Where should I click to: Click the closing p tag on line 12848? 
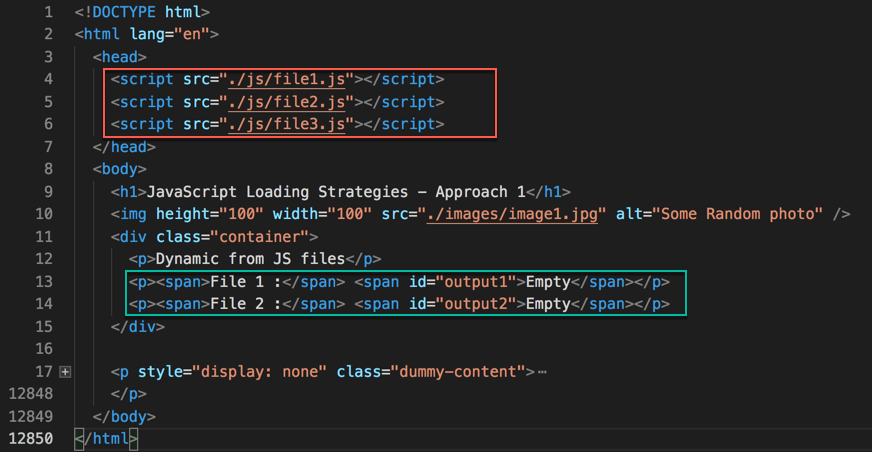[x=128, y=394]
